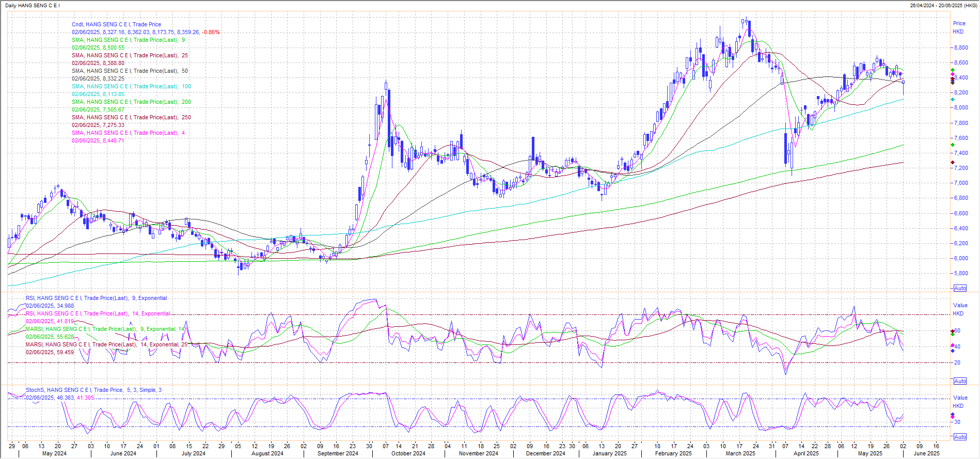Select the RSI 14 Exponential legend entry
Screen dimensions: 980x459
point(98,313)
